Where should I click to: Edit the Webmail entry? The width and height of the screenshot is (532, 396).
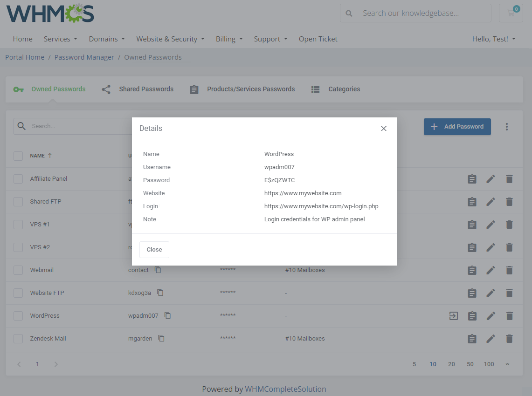point(491,270)
